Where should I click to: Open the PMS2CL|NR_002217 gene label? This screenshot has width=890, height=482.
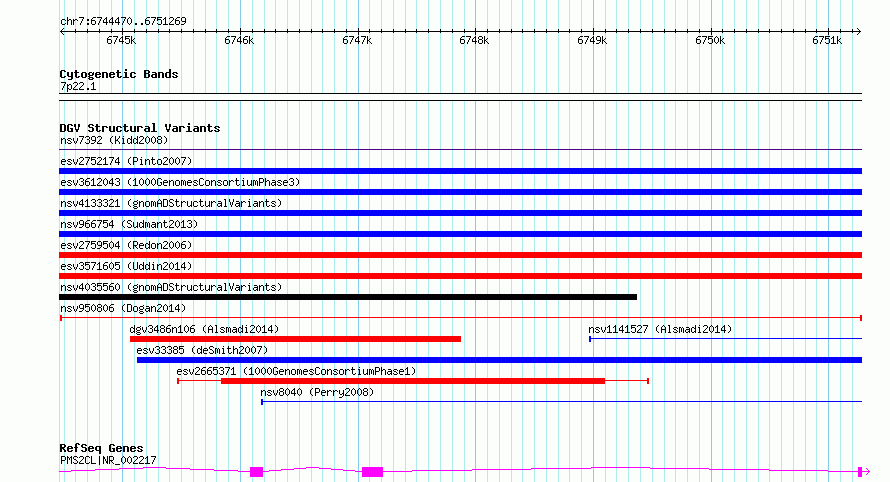108,460
